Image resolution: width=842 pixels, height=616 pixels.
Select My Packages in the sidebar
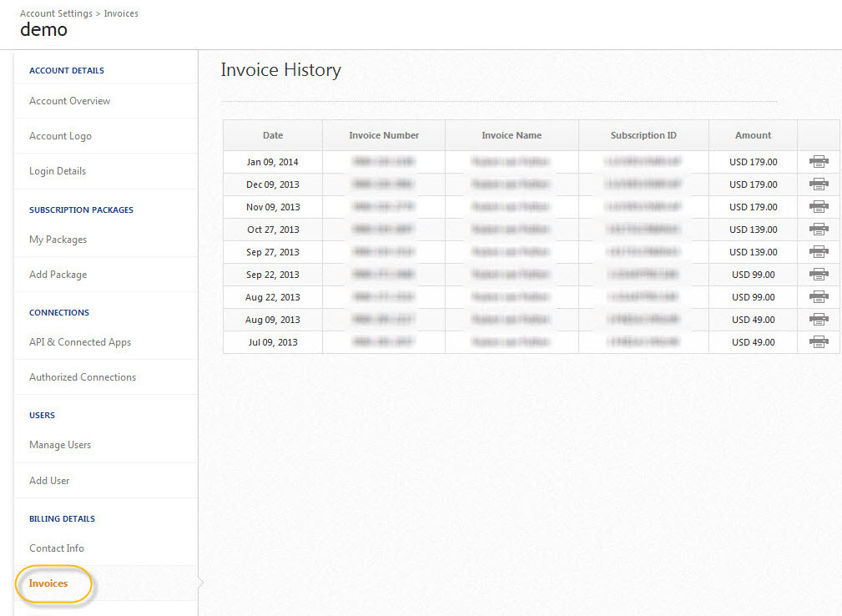pos(58,240)
